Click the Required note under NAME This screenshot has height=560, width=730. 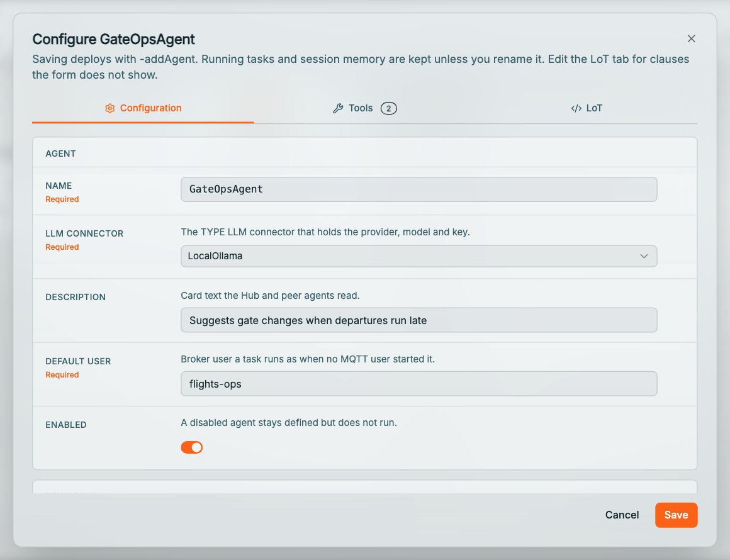coord(62,199)
